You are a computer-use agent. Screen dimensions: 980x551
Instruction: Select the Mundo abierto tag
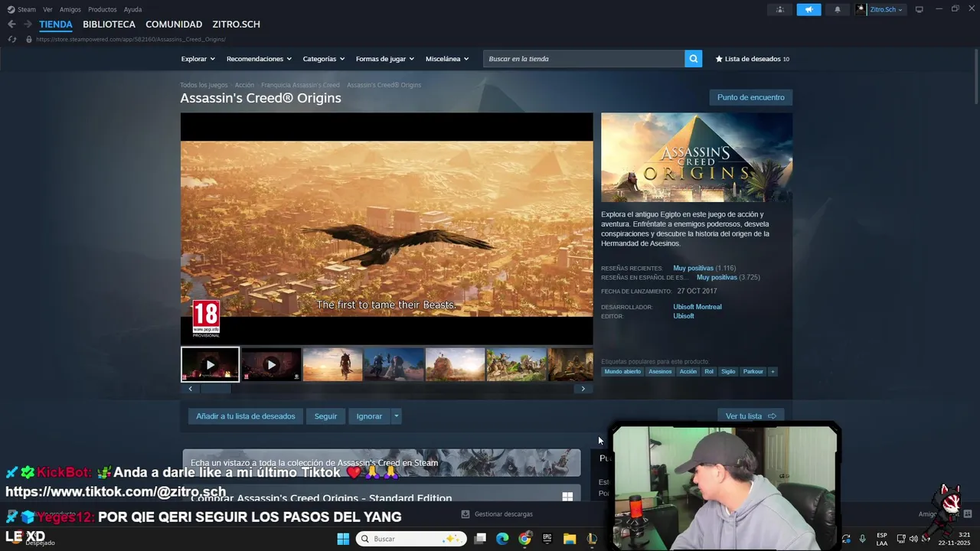[622, 372]
